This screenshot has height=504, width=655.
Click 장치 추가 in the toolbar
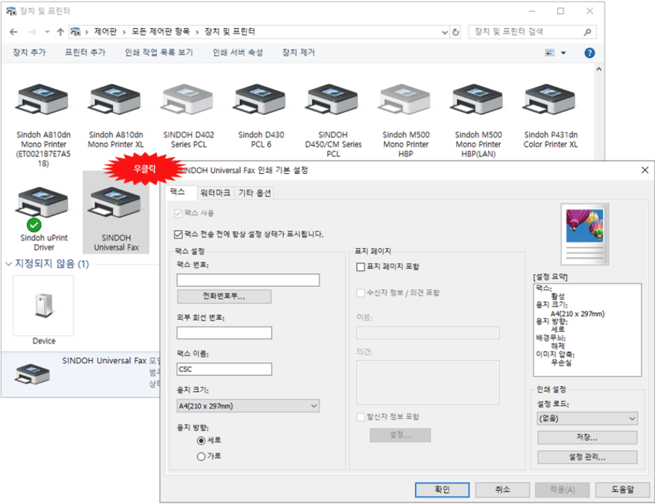(29, 53)
